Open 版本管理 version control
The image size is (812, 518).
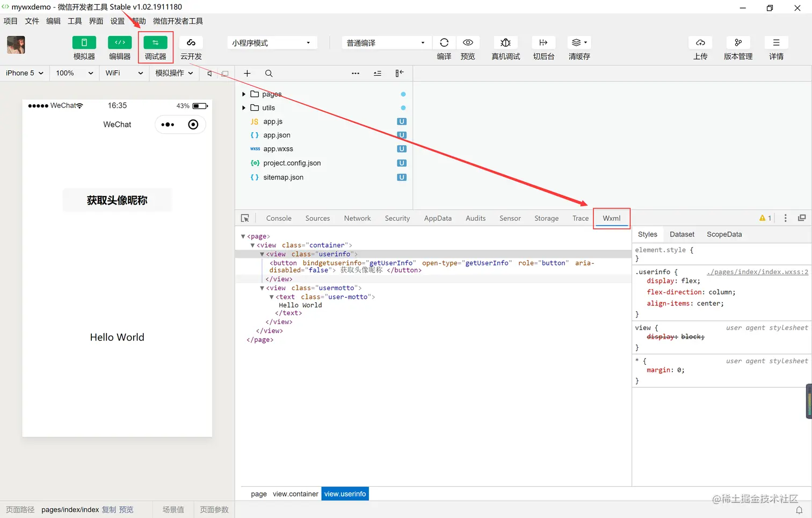pyautogui.click(x=738, y=43)
